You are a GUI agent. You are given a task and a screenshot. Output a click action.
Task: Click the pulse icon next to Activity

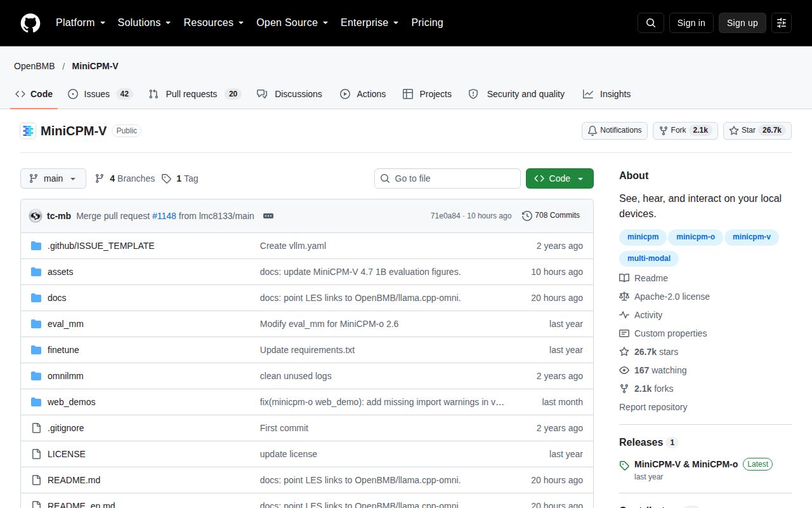click(624, 315)
